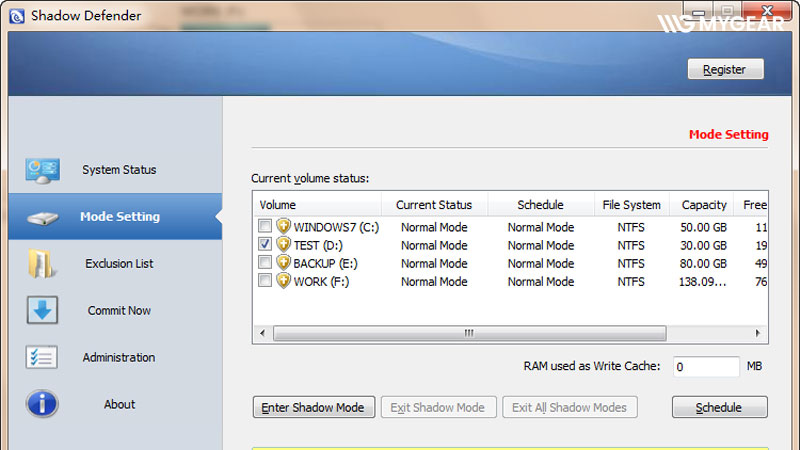Open the System Status section
Image resolution: width=800 pixels, height=450 pixels.
115,170
